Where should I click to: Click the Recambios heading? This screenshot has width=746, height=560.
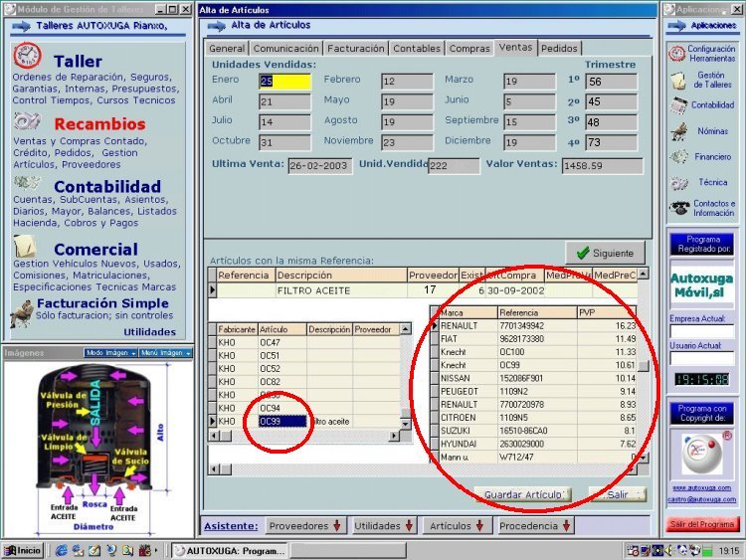point(99,123)
